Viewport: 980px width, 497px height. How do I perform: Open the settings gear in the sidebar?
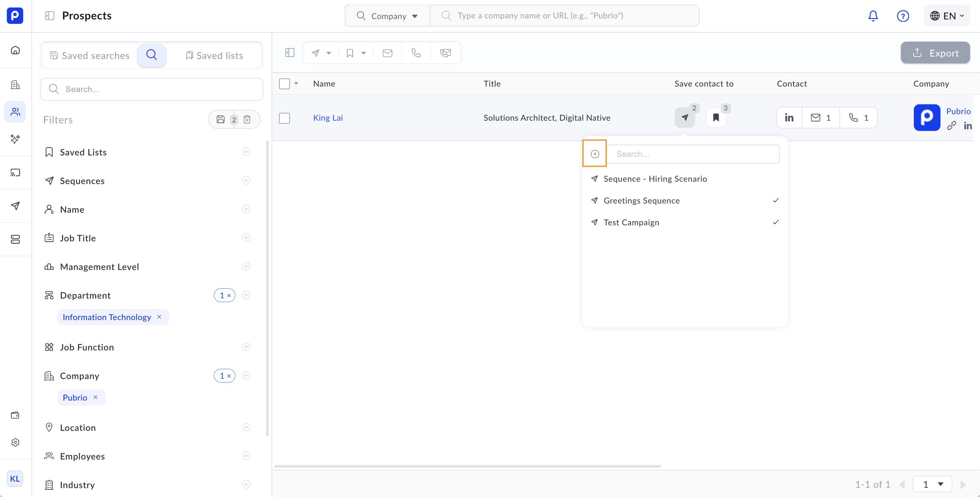15,442
